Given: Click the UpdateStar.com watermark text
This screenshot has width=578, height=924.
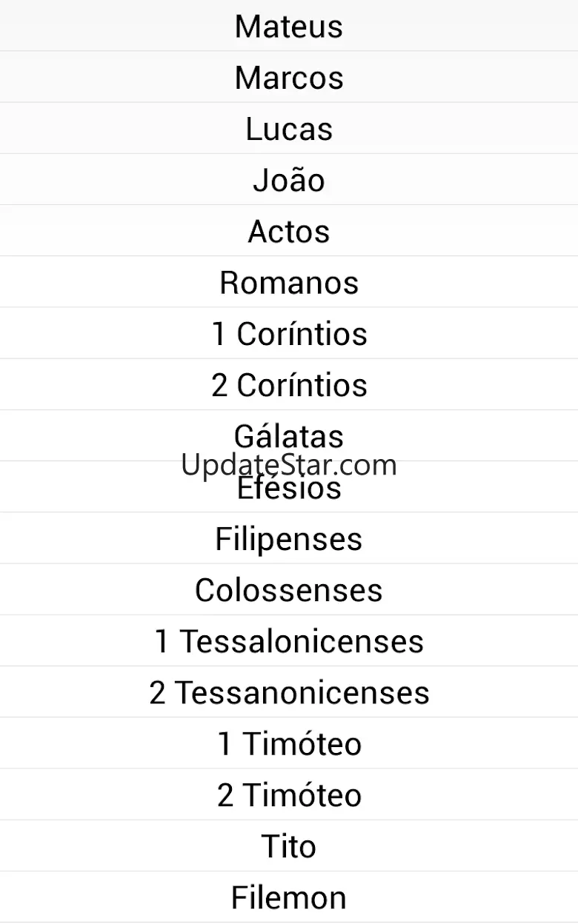Looking at the screenshot, I should point(289,464).
